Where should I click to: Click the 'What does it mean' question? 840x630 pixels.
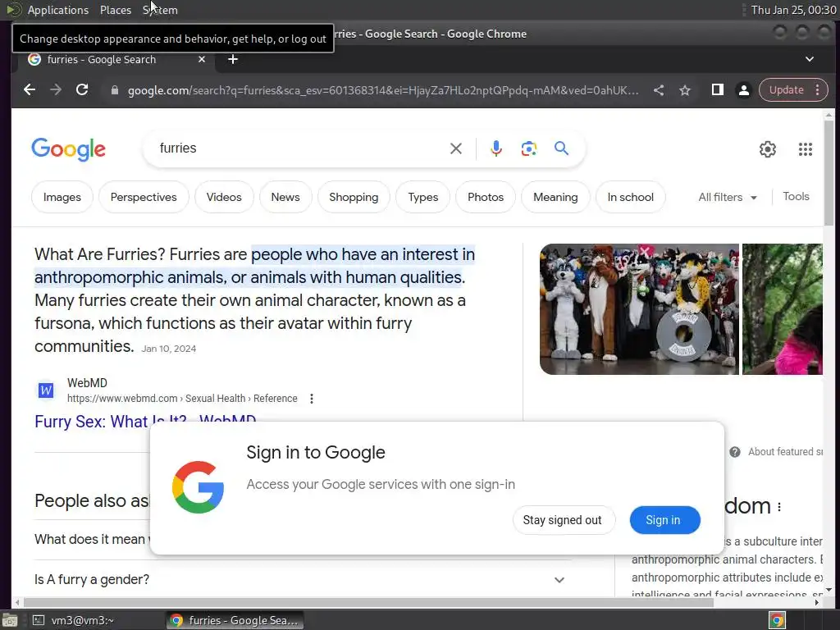click(x=90, y=540)
